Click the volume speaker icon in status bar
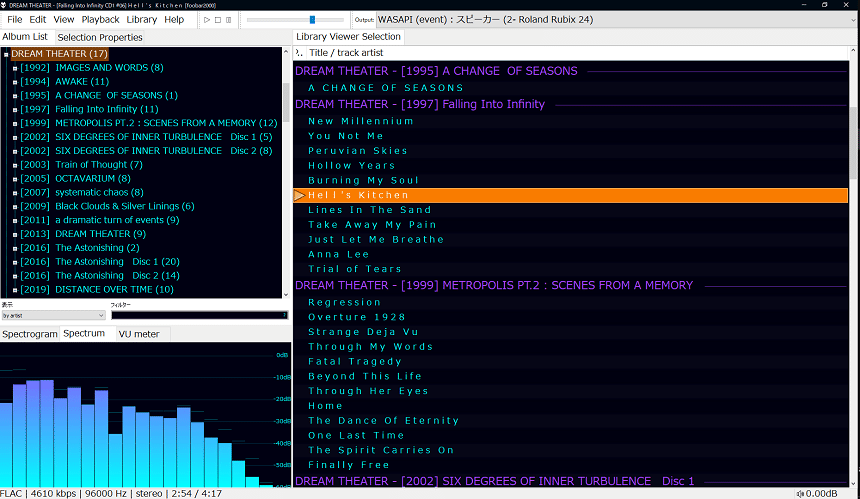Image resolution: width=860 pixels, height=499 pixels. point(800,494)
